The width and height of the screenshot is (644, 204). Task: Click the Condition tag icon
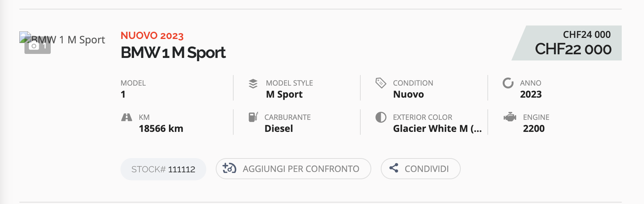pos(381,83)
